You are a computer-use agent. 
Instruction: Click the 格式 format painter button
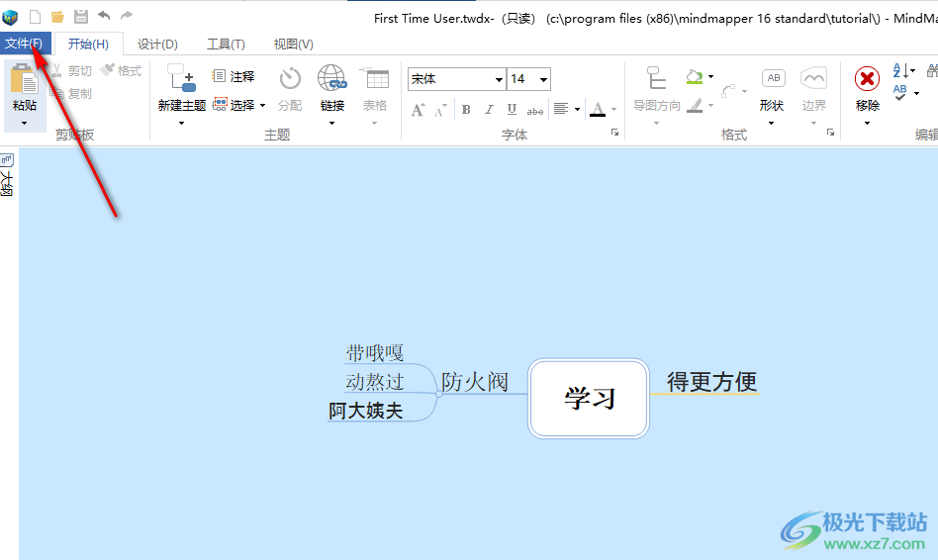click(x=121, y=70)
